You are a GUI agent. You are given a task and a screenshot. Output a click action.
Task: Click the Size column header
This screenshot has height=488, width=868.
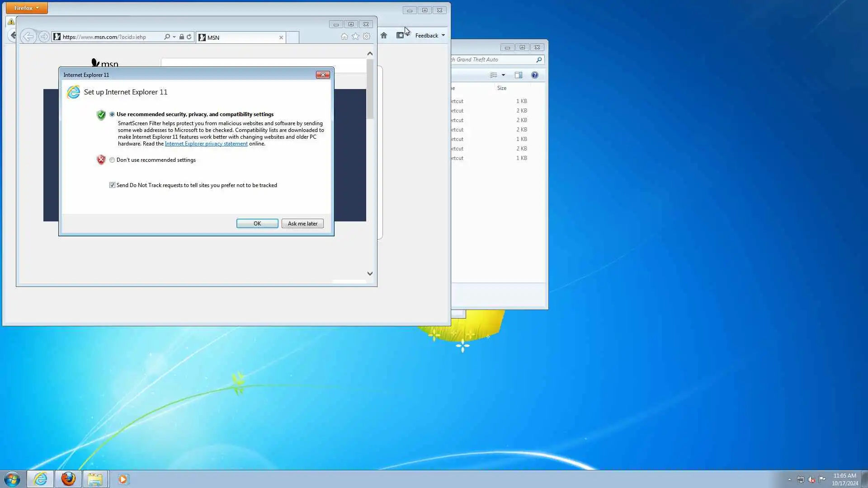(x=502, y=88)
